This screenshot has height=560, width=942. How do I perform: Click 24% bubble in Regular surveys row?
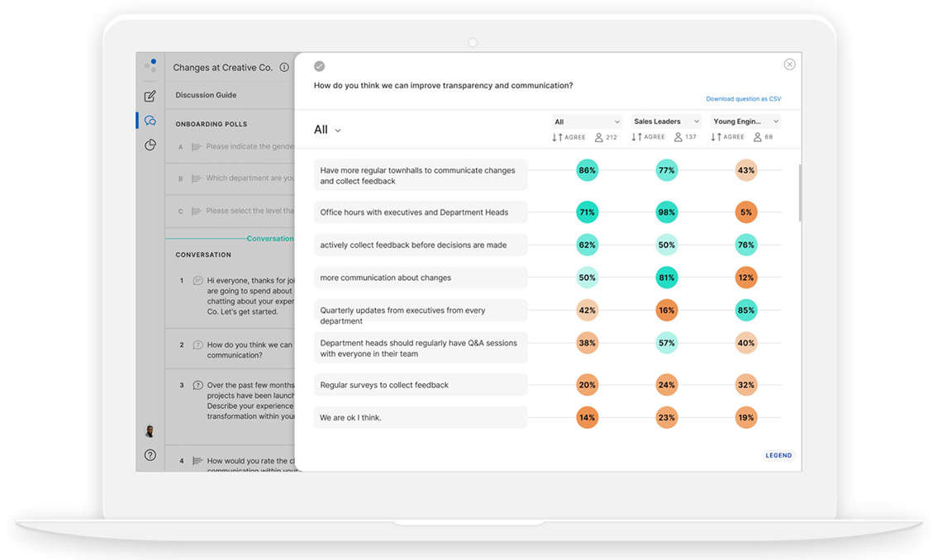pyautogui.click(x=666, y=385)
